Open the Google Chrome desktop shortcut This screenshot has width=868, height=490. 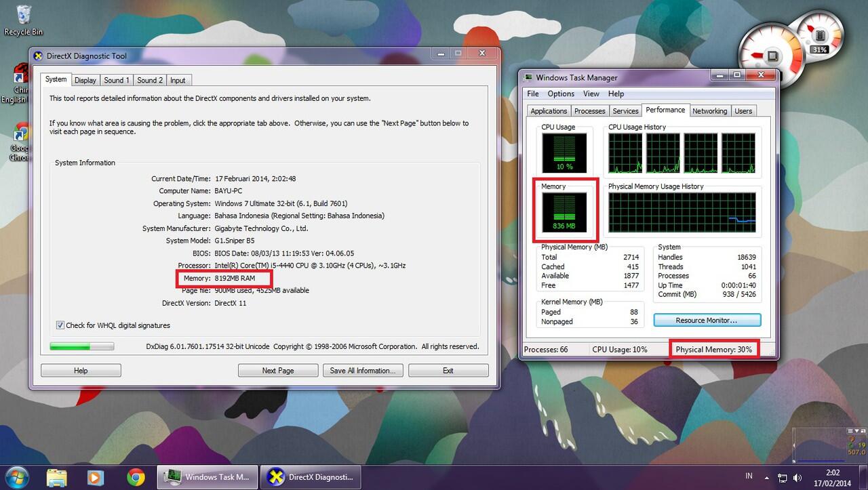pyautogui.click(x=20, y=142)
